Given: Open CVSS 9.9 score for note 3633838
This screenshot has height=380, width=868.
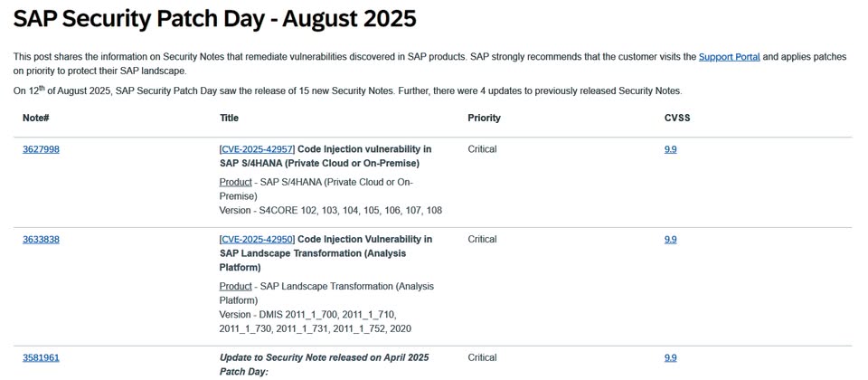Looking at the screenshot, I should 670,240.
